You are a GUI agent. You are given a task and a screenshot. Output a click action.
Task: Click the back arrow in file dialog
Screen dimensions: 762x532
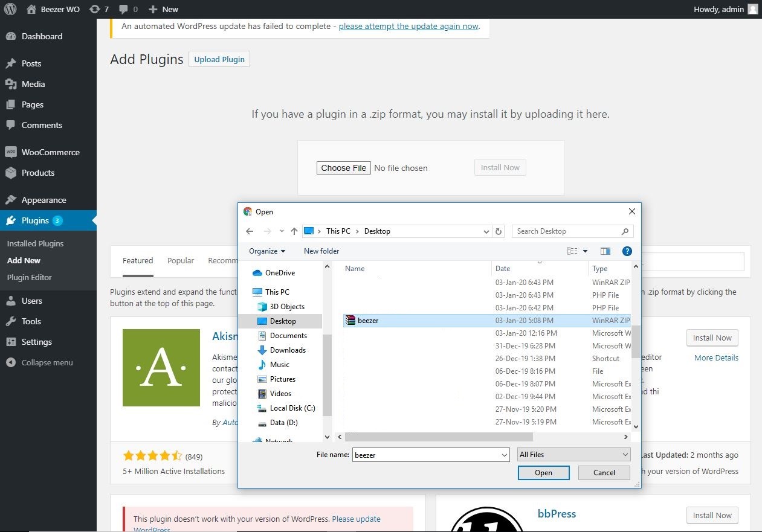point(250,231)
